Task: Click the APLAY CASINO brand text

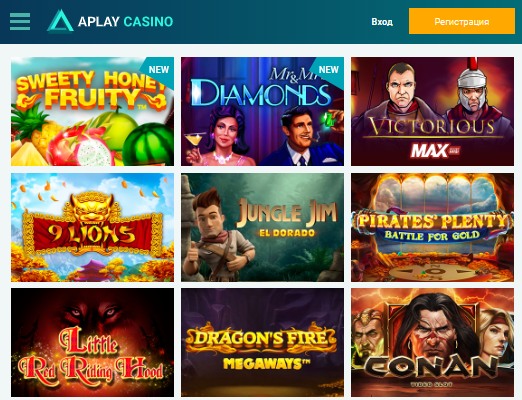Action: tap(125, 22)
